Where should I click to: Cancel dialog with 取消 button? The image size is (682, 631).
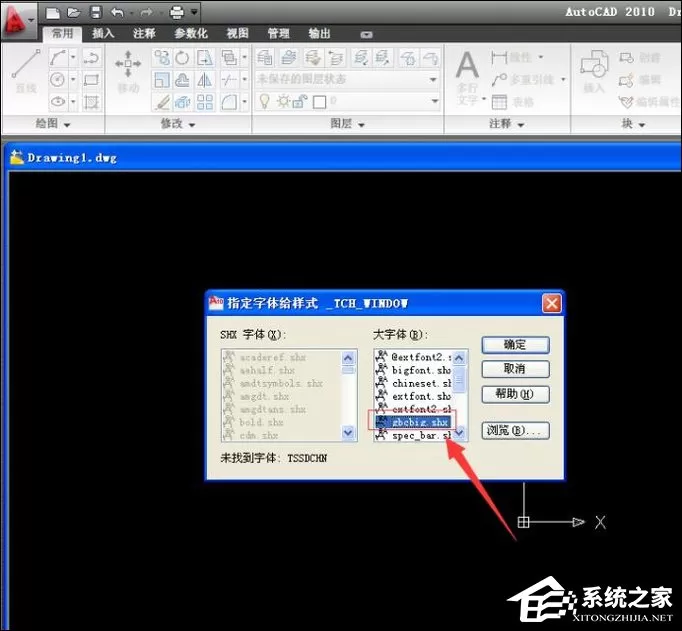point(515,369)
